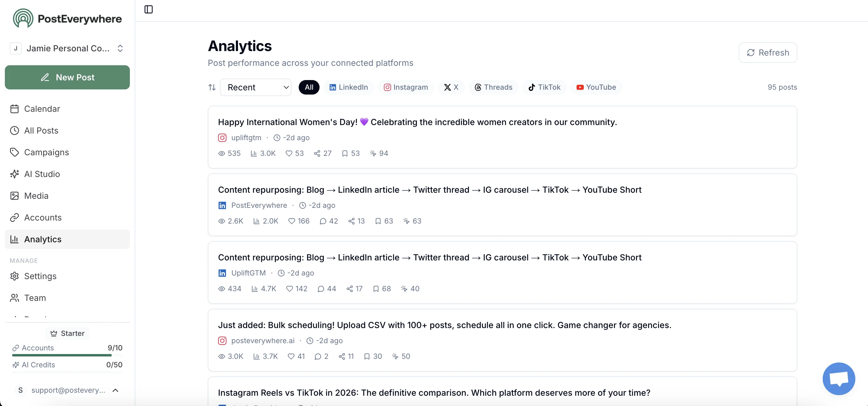
Task: Collapse the support@postevery... email section
Action: (116, 391)
